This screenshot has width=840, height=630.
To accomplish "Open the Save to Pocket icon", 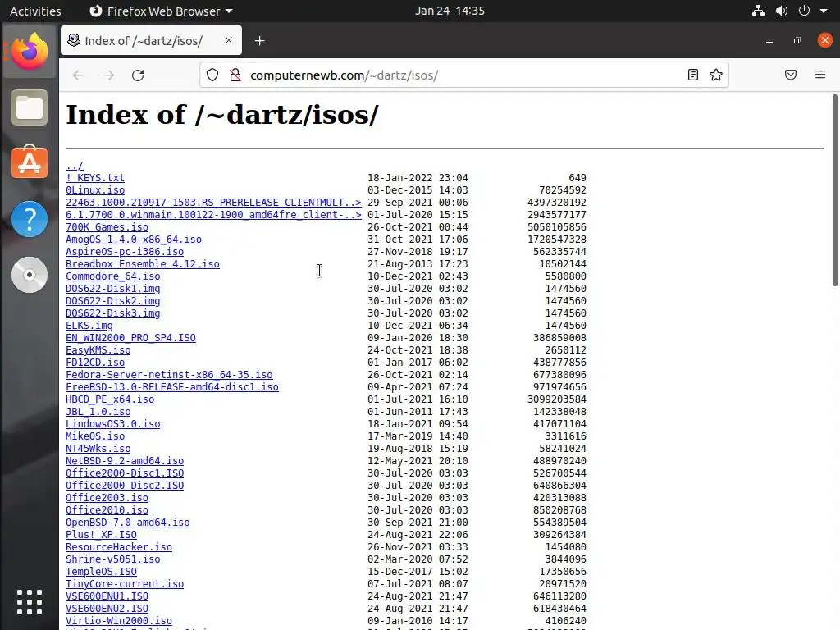I will (791, 75).
